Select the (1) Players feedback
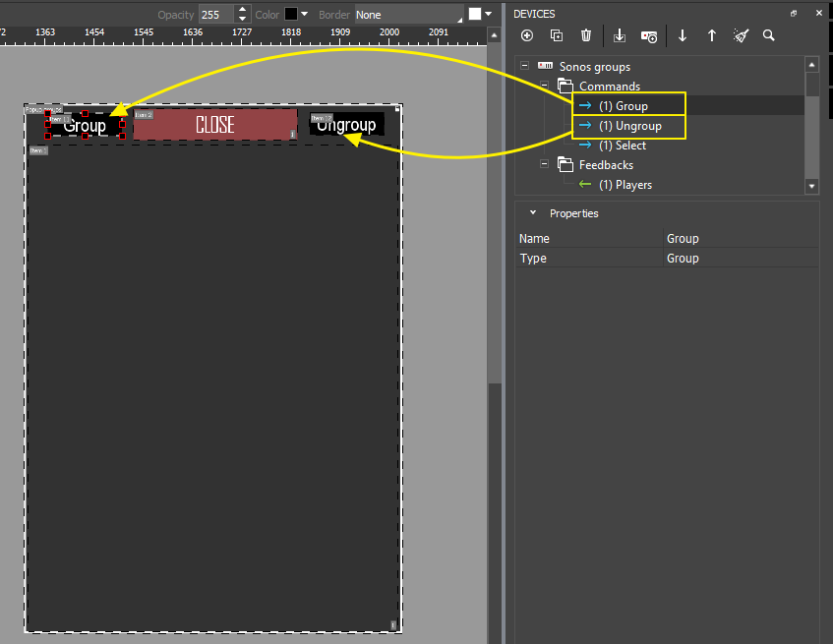The width and height of the screenshot is (833, 644). coord(625,185)
